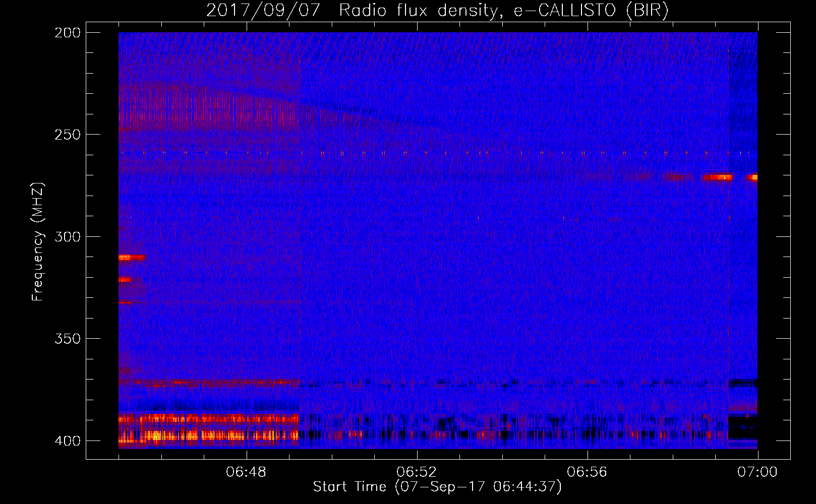This screenshot has height=504, width=816.
Task: Click the 200 frequency tick label
Action: [67, 33]
